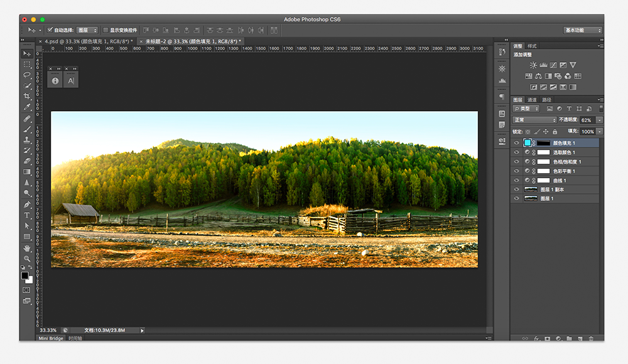Open the History panel icon
628x364 pixels.
(502, 52)
